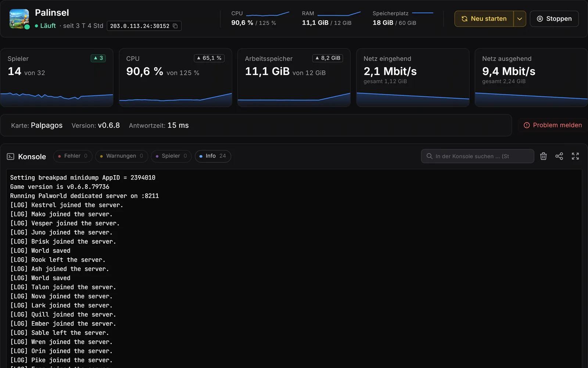Viewport: 588px width, 368px height.
Task: Select log line 'Kestrel joined the server.'
Action: (x=67, y=205)
